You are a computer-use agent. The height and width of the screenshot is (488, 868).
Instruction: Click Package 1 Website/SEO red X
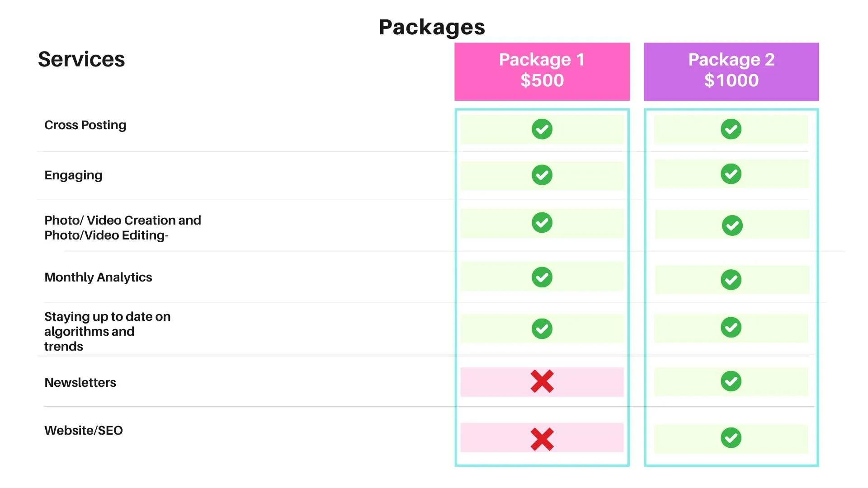(x=542, y=439)
